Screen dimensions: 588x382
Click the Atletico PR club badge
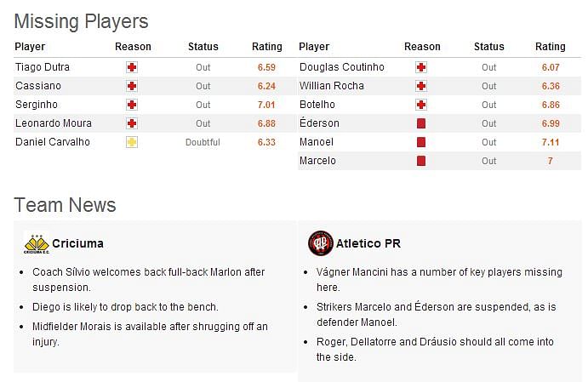(321, 243)
